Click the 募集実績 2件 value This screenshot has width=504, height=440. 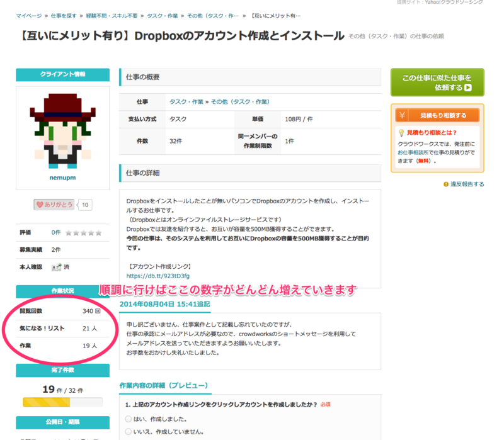tap(56, 249)
